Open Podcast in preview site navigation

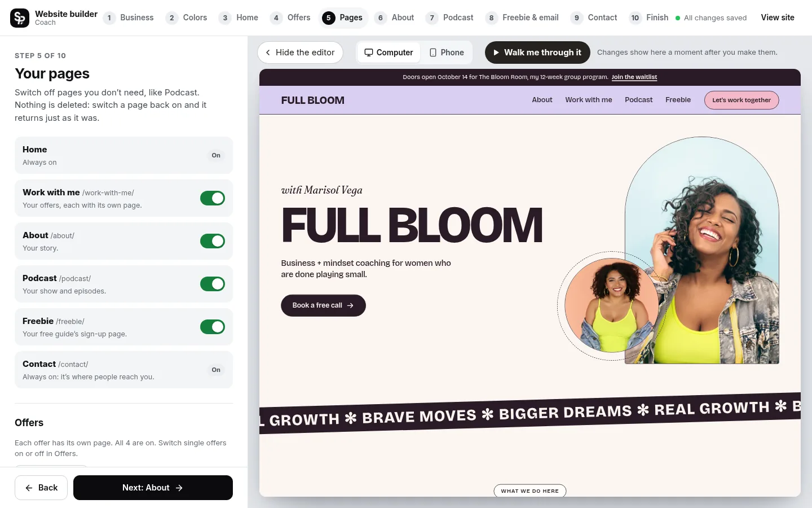coord(638,100)
